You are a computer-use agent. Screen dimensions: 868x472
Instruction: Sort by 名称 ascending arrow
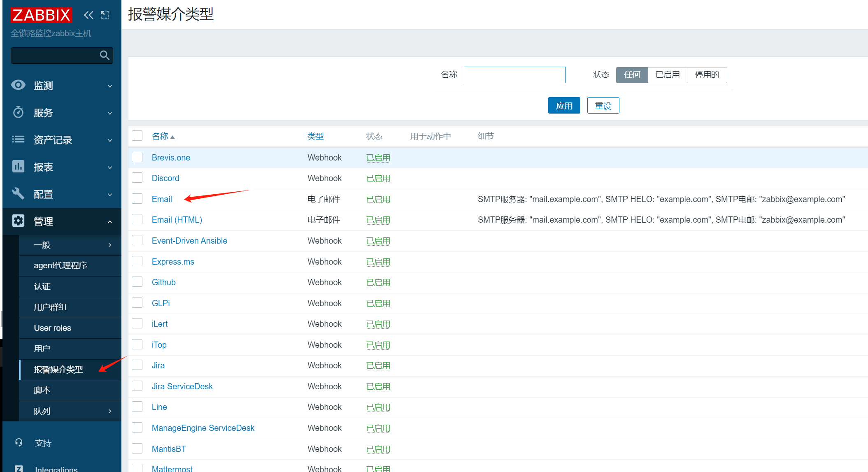(x=172, y=137)
